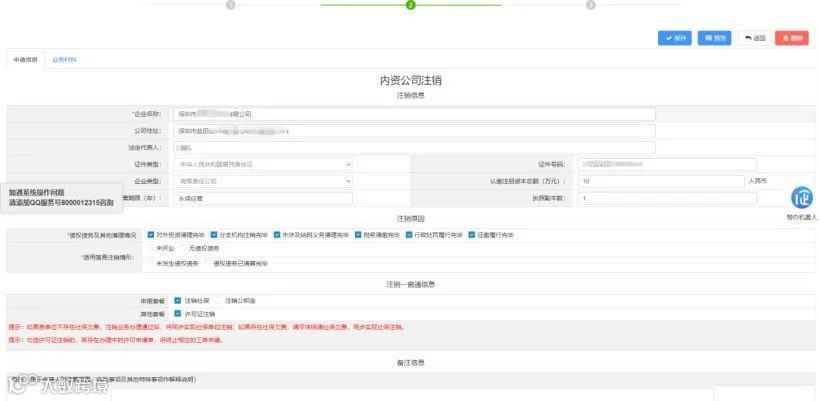Click the red 删除 delete button
The width and height of the screenshot is (820, 401).
pyautogui.click(x=792, y=38)
